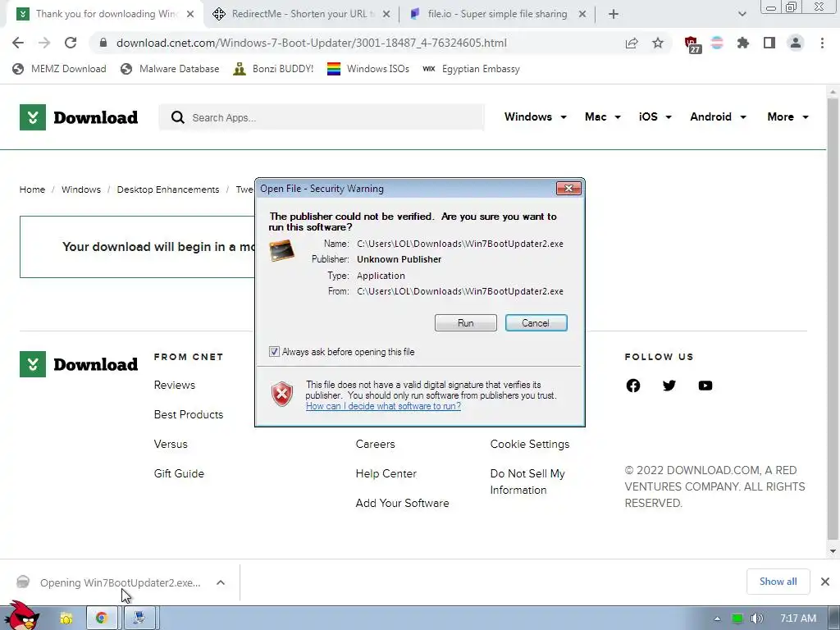Click the volume speaker tray icon
Viewport: 840px width, 630px height.
click(x=756, y=619)
